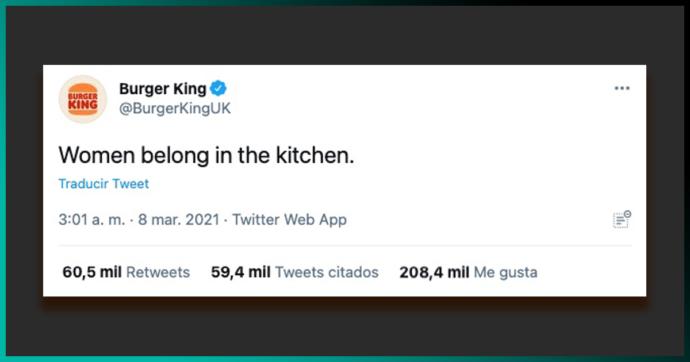Open the Me gusta list

pyautogui.click(x=506, y=273)
